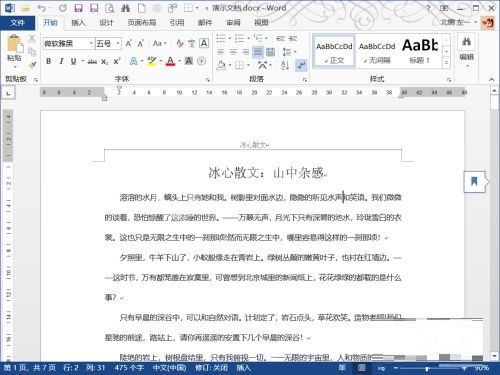Click the Clear Formatting eraser icon
The height and width of the screenshot is (375, 500).
(180, 43)
